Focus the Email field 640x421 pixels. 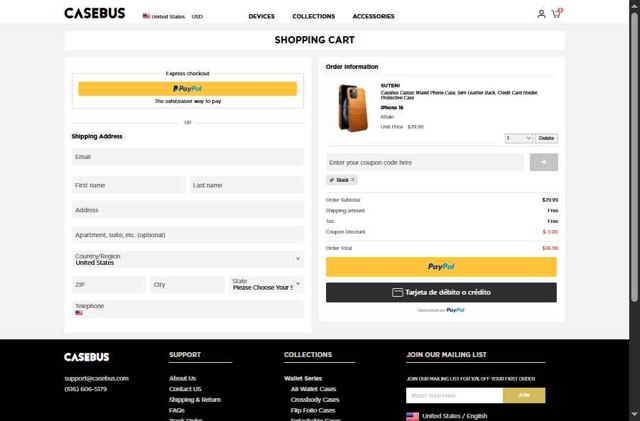pos(188,157)
